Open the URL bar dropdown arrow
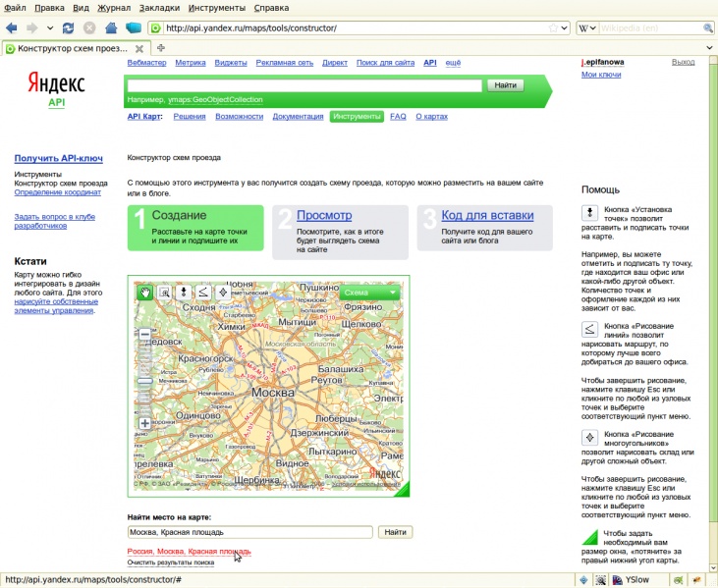The height and width of the screenshot is (588, 718). pos(565,28)
